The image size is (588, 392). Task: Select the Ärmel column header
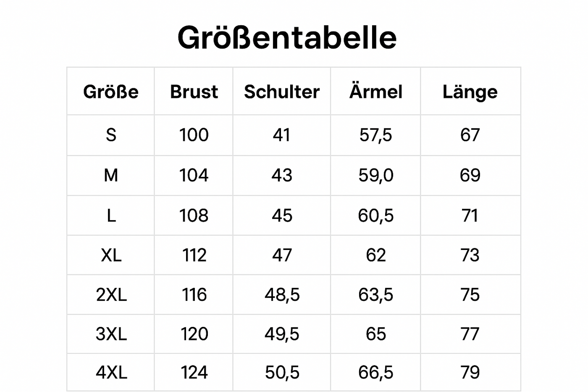(376, 92)
